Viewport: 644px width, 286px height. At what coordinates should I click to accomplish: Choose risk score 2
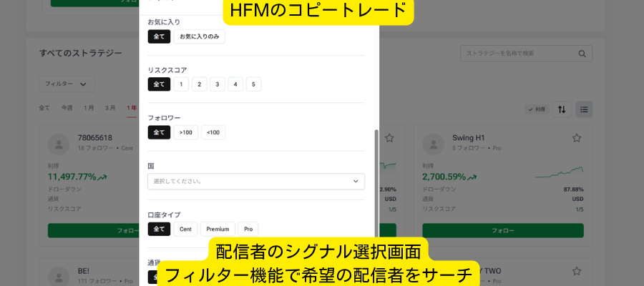click(x=199, y=84)
